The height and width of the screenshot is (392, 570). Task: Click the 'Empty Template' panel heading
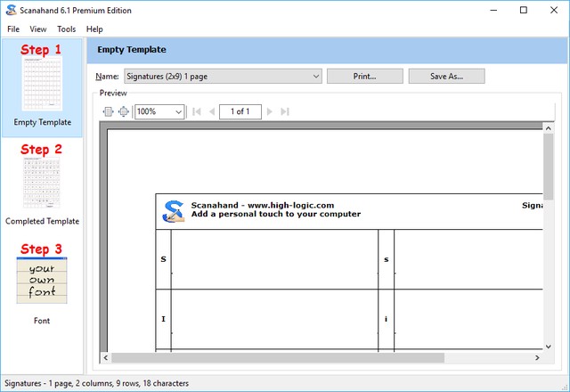pyautogui.click(x=132, y=50)
